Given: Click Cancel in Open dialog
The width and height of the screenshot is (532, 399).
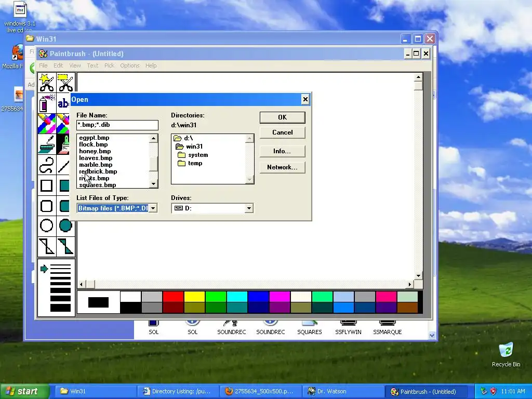Looking at the screenshot, I should coord(282,132).
